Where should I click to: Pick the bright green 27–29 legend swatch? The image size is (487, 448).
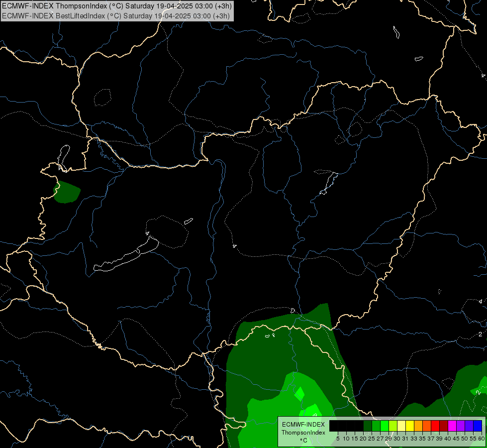pyautogui.click(x=384, y=426)
